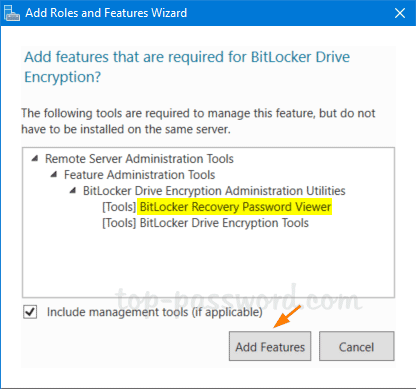Uncheck the Include management tools checkbox
The width and height of the screenshot is (416, 389).
point(30,312)
